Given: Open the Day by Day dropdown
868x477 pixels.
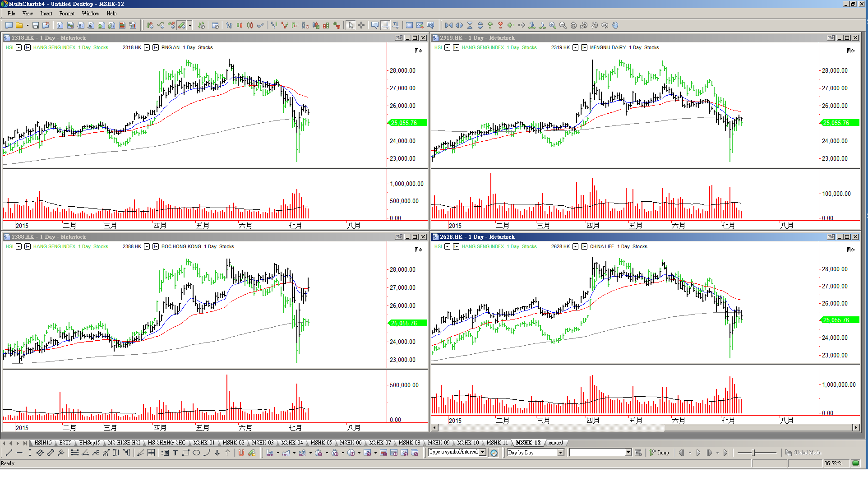Looking at the screenshot, I should click(x=561, y=453).
